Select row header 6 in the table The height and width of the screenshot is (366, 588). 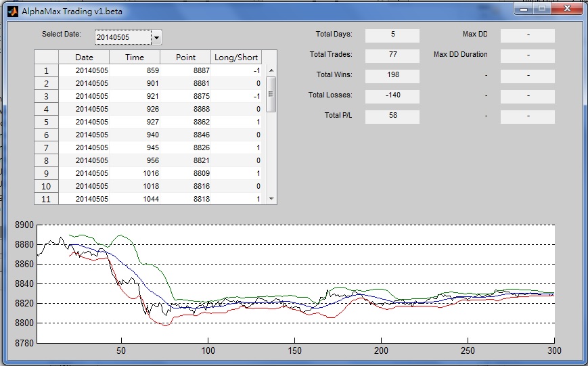(x=46, y=135)
